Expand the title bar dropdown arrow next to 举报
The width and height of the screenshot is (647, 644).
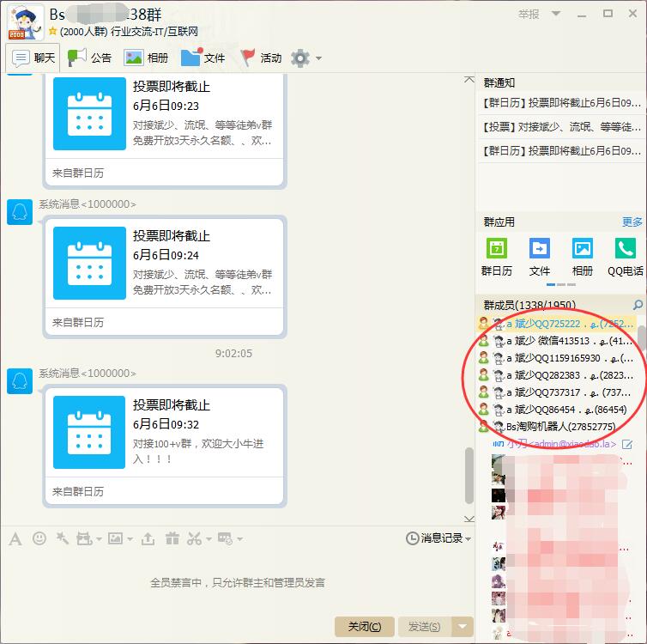556,15
